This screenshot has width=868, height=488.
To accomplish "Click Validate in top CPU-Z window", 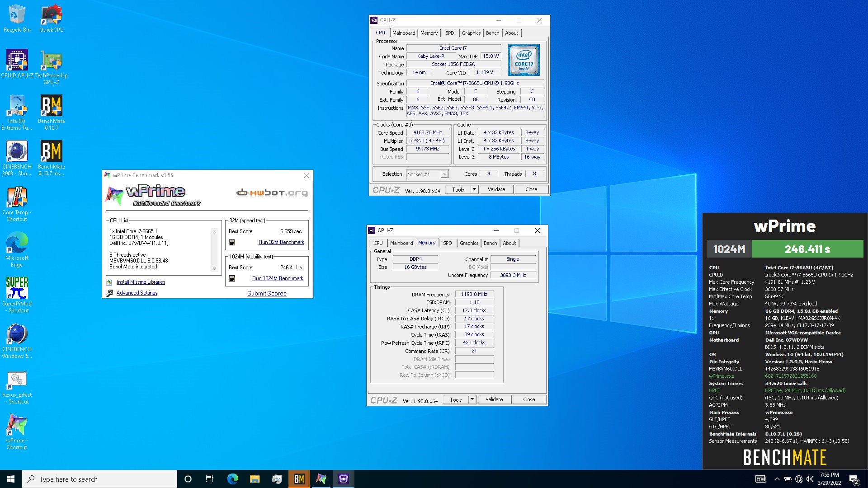I will [496, 189].
